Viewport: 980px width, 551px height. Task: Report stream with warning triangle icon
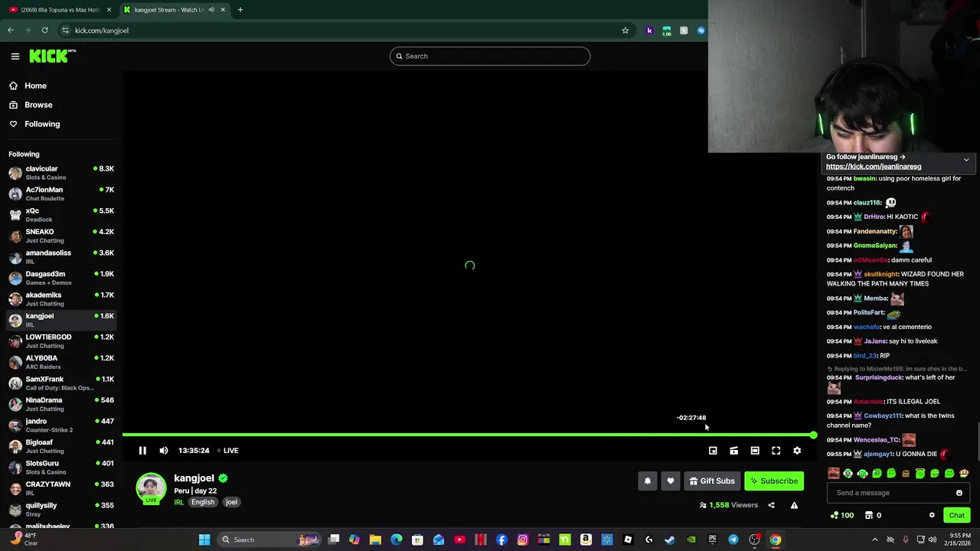(x=794, y=505)
